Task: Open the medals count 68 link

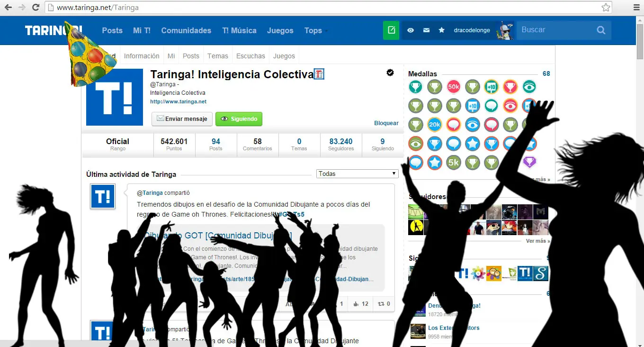Action: tap(546, 74)
